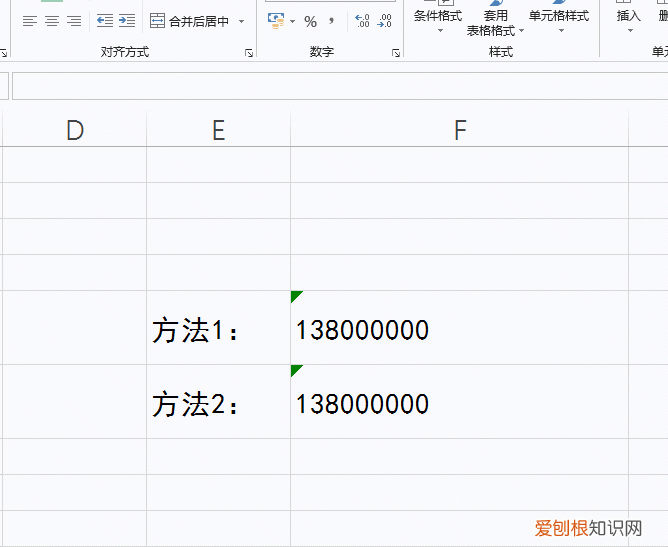
Task: Increase the decimal places
Action: click(x=362, y=21)
